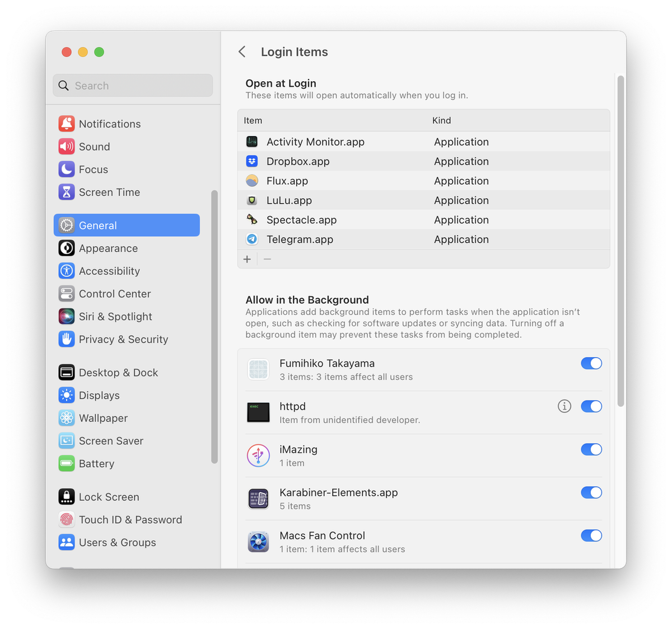Focus the Search field
This screenshot has height=629, width=672.
click(x=133, y=86)
